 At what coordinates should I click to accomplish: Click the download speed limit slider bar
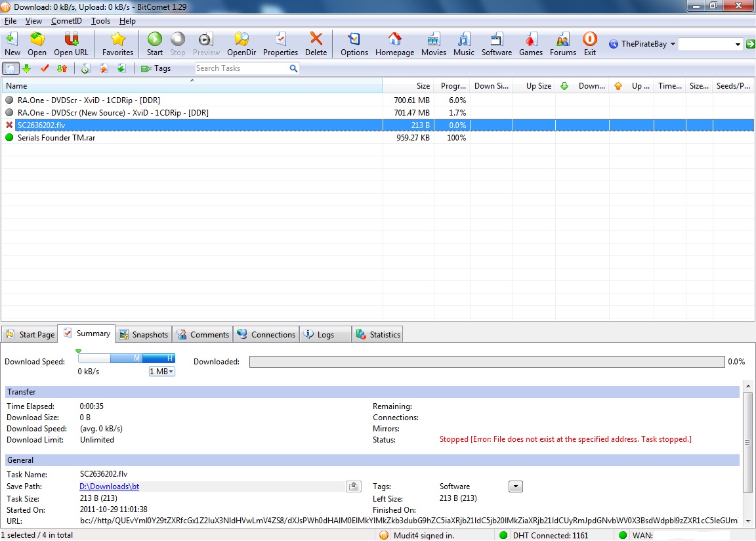(x=126, y=358)
